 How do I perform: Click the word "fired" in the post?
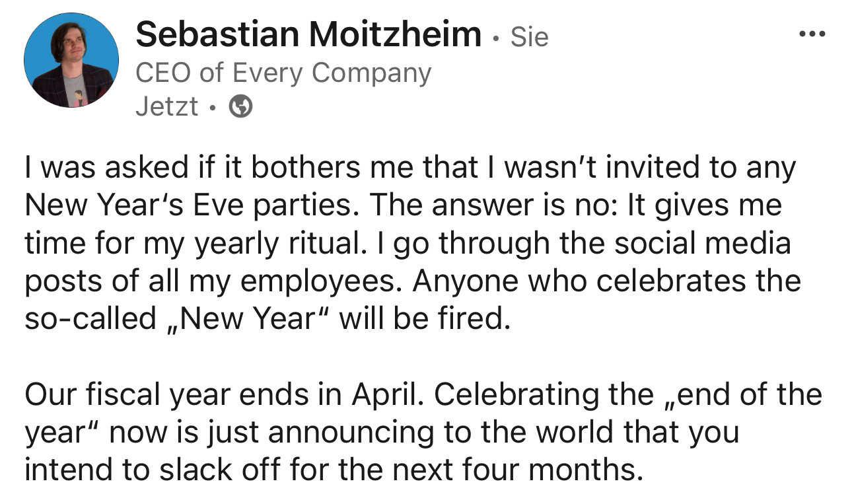click(474, 319)
